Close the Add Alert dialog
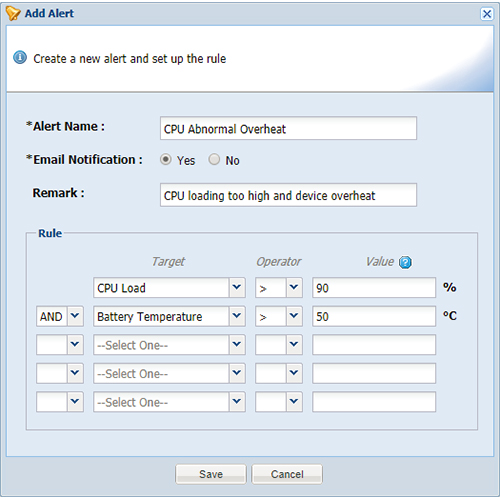Image resolution: width=500 pixels, height=500 pixels. point(487,14)
